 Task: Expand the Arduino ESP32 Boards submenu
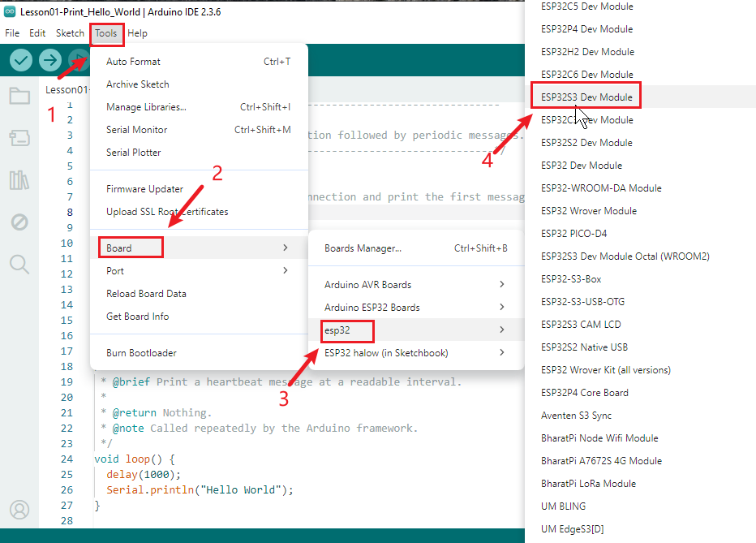point(416,307)
